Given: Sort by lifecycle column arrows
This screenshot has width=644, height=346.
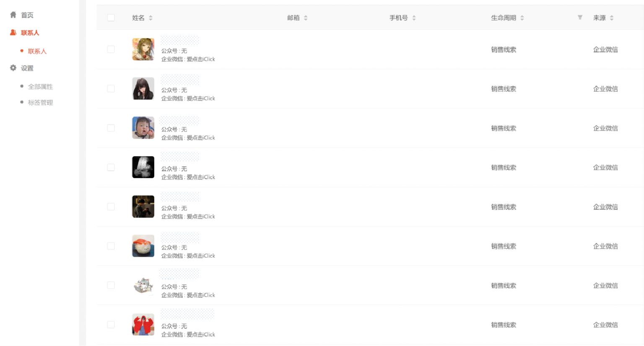Looking at the screenshot, I should click(522, 18).
